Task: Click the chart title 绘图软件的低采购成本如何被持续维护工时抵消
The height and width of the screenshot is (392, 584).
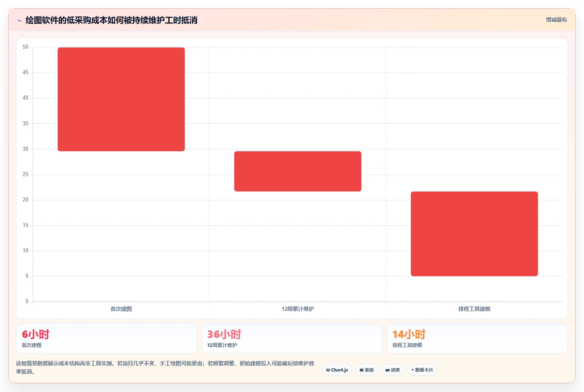Action: point(111,20)
